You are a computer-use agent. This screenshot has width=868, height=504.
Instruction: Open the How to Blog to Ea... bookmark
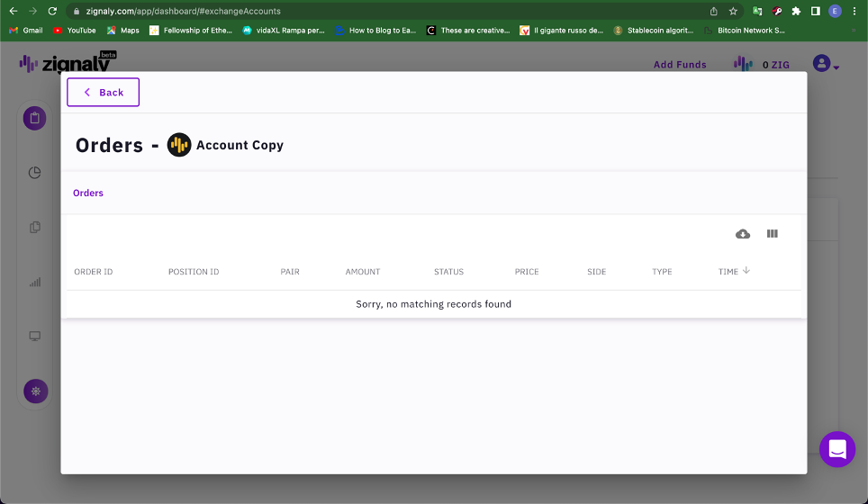click(x=375, y=31)
